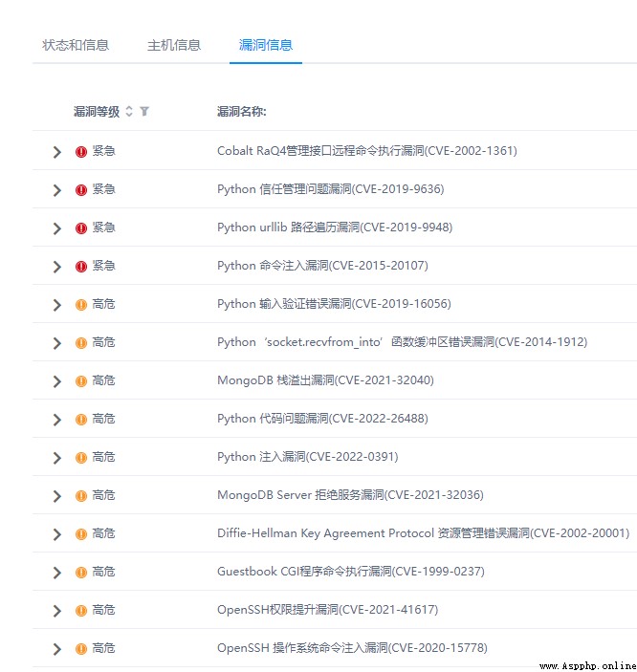Expand the Guestbook CGI CVE-1999-0237 row
Image resolution: width=637 pixels, height=672 pixels.
click(57, 573)
